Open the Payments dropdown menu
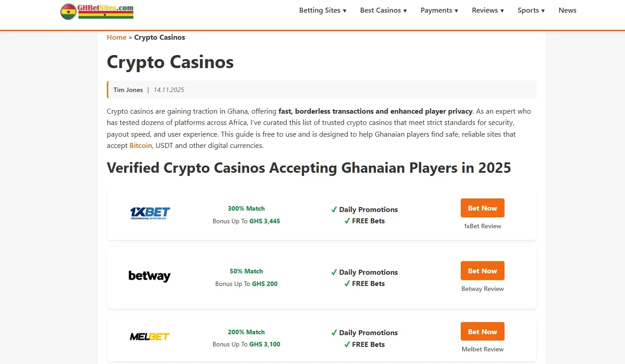The image size is (625, 364). (439, 10)
